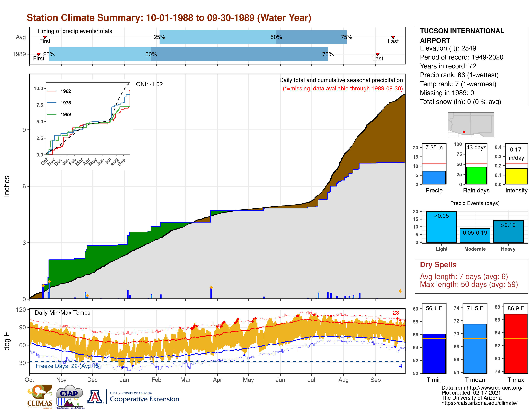Click the red Avg Last marker triangle
Viewport: 532px width, 411px height.
pyautogui.click(x=393, y=37)
